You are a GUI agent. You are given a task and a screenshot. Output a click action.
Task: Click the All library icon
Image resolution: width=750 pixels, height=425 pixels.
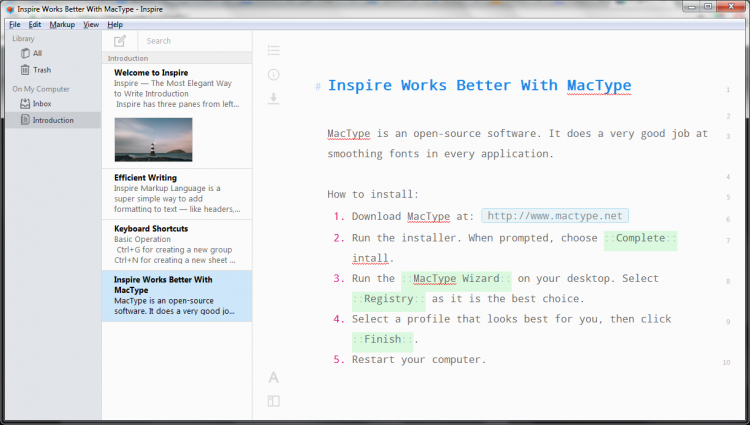(x=25, y=53)
